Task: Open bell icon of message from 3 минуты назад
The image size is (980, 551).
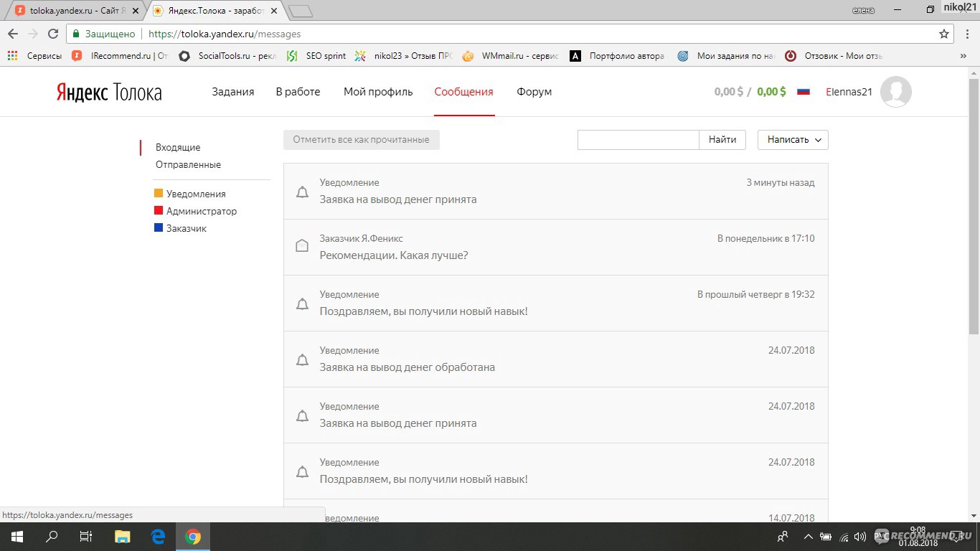Action: click(x=303, y=192)
